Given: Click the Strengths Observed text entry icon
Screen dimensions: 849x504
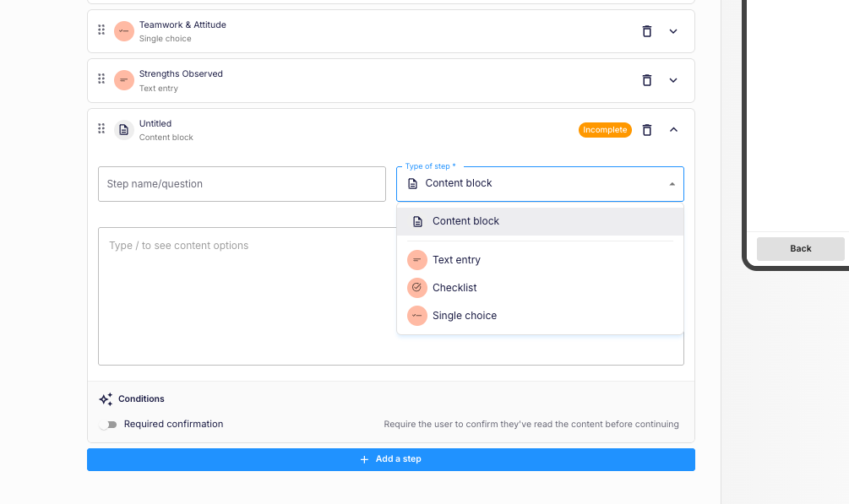Looking at the screenshot, I should click(x=124, y=80).
